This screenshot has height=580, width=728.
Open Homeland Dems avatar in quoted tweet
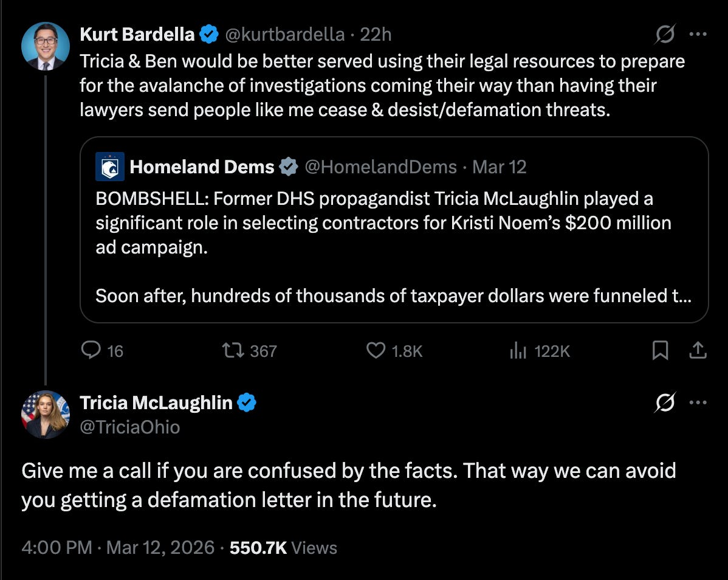(110, 166)
